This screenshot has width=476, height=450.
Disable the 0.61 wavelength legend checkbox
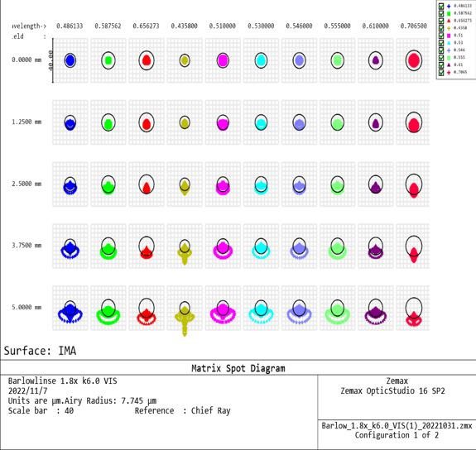tap(441, 65)
